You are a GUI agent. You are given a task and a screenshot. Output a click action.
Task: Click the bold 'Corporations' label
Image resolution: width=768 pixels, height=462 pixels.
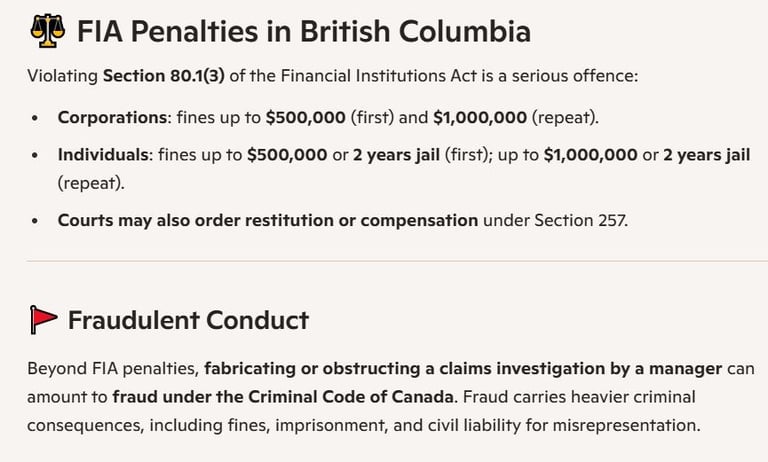[x=111, y=117]
